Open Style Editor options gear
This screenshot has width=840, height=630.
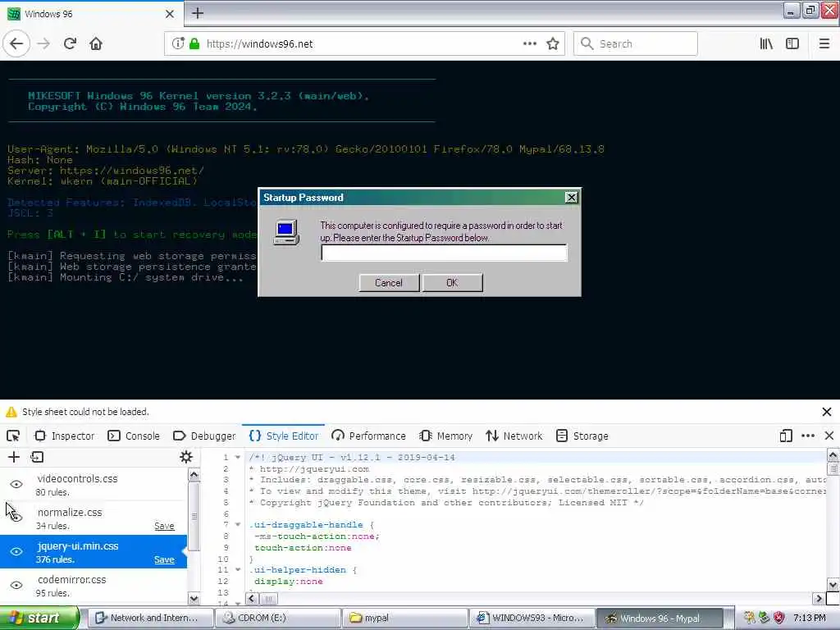(x=186, y=457)
